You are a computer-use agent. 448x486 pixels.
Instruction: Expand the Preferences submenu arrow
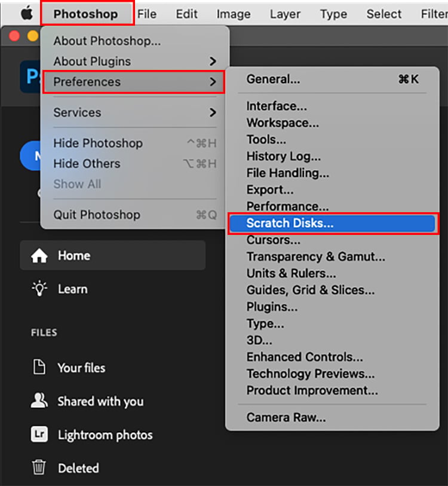point(213,82)
